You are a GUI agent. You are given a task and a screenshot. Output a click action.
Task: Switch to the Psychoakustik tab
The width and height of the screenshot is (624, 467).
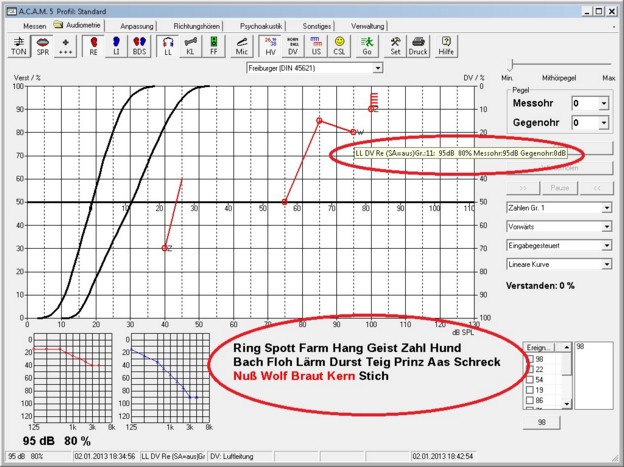(261, 26)
